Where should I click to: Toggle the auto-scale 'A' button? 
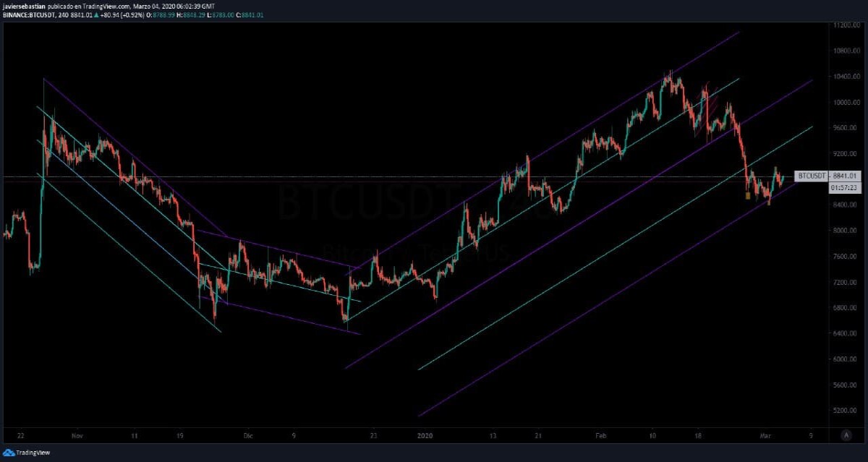tap(846, 435)
